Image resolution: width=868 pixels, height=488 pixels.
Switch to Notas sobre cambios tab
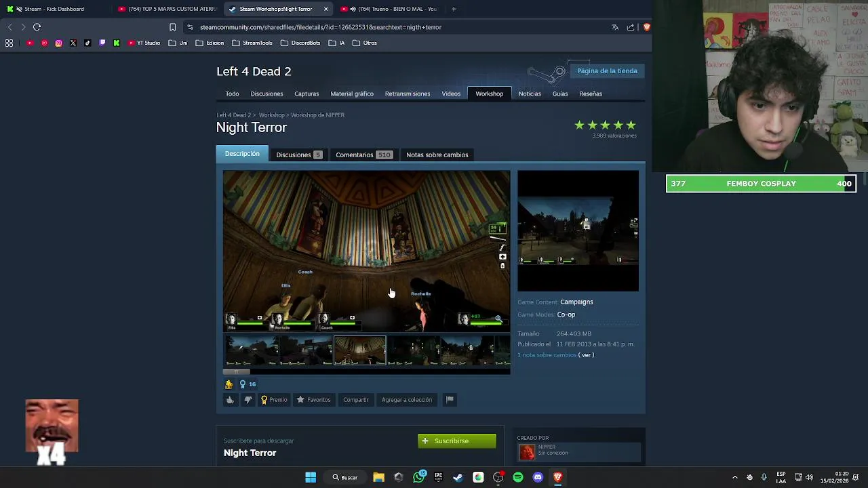[x=437, y=155]
